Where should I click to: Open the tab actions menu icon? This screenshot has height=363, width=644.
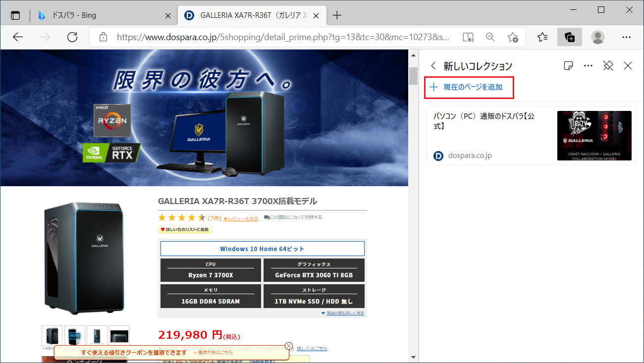tap(15, 15)
